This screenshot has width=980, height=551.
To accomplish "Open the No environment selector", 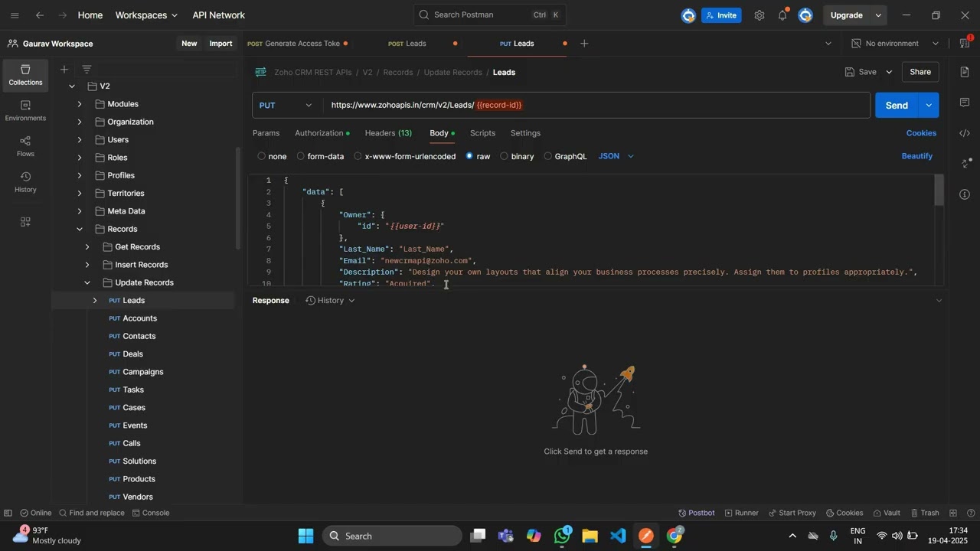I will click(895, 44).
